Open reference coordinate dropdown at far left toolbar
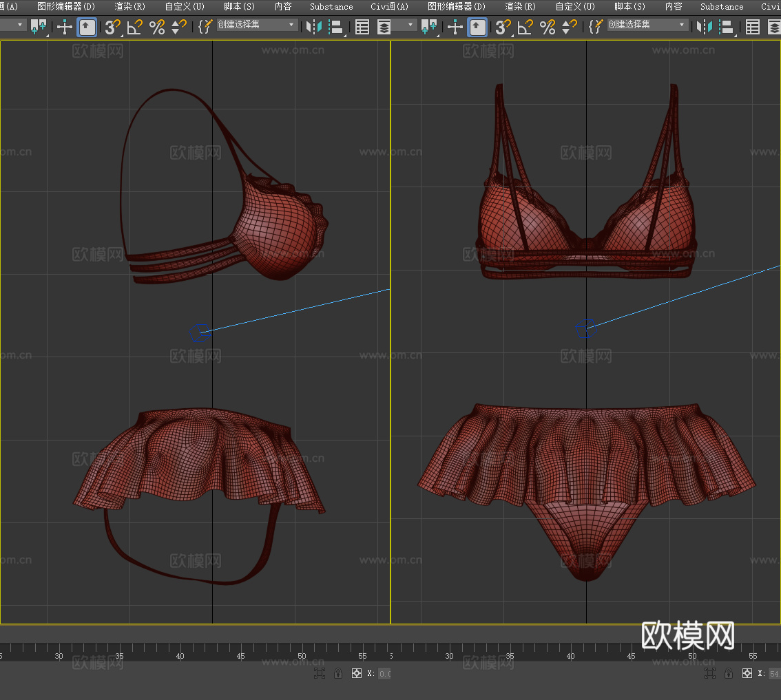Viewport: 781px width, 700px height. [19, 25]
